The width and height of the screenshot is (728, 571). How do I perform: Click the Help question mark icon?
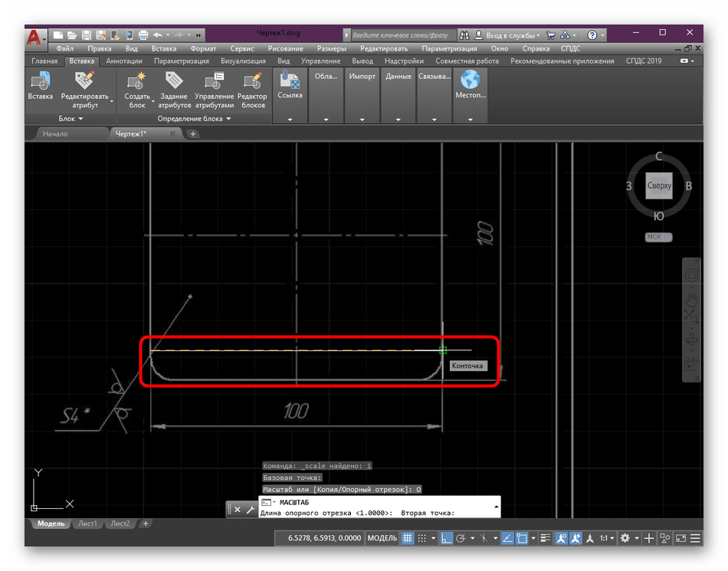click(592, 34)
